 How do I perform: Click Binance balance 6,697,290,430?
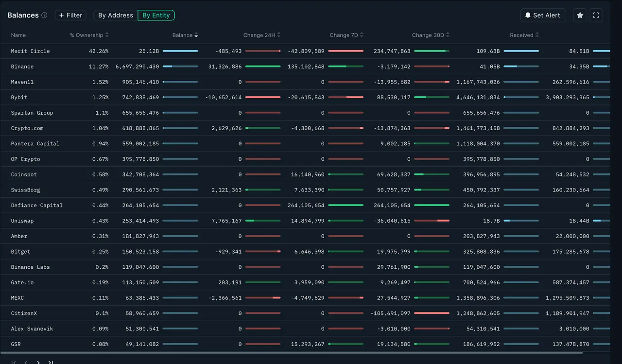tap(137, 67)
